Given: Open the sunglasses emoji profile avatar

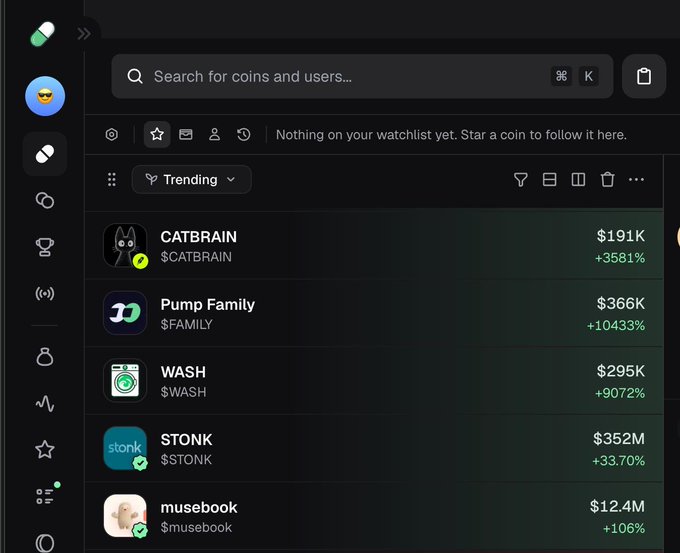Looking at the screenshot, I should click(45, 96).
